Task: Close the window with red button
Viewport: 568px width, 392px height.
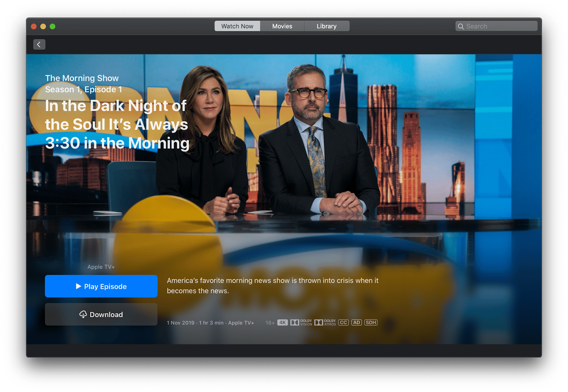Action: click(x=34, y=26)
